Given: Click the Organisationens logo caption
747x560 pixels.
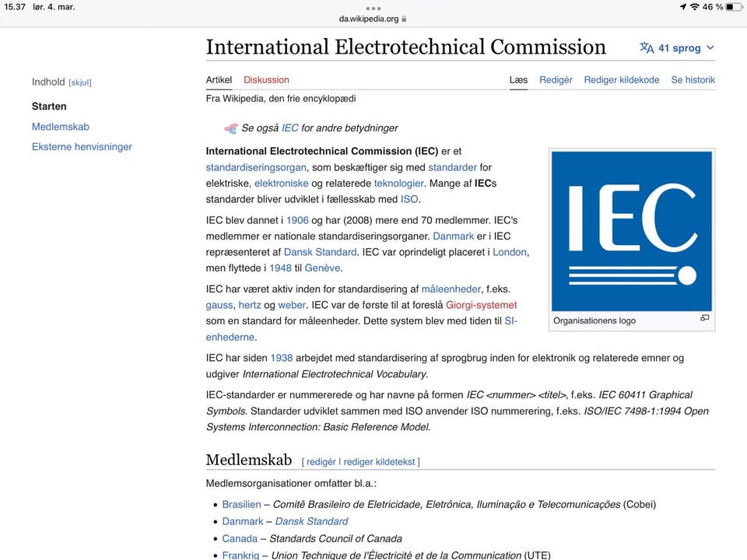Looking at the screenshot, I should 594,321.
